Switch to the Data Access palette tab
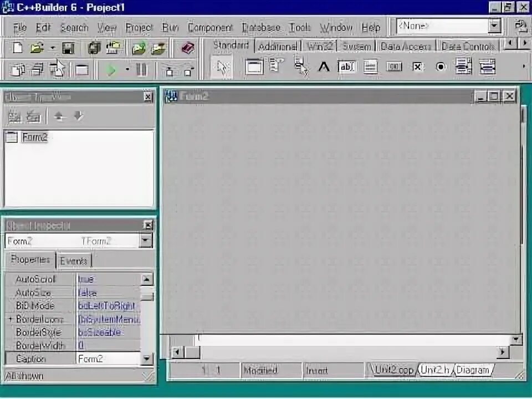 pos(406,47)
